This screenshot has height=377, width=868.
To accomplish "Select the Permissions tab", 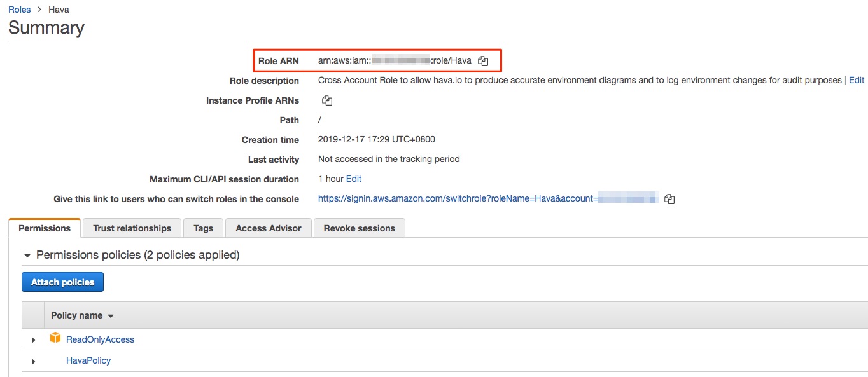I will [x=45, y=228].
